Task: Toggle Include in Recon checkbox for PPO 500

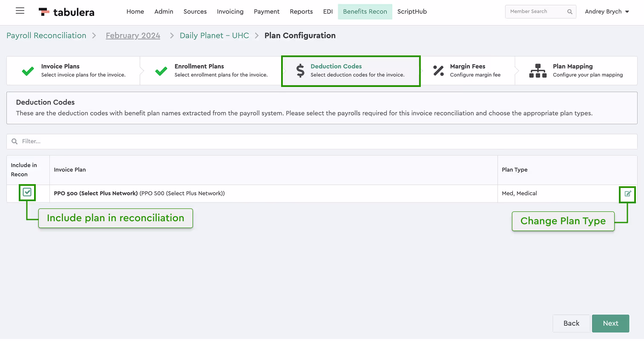Action: pos(27,193)
